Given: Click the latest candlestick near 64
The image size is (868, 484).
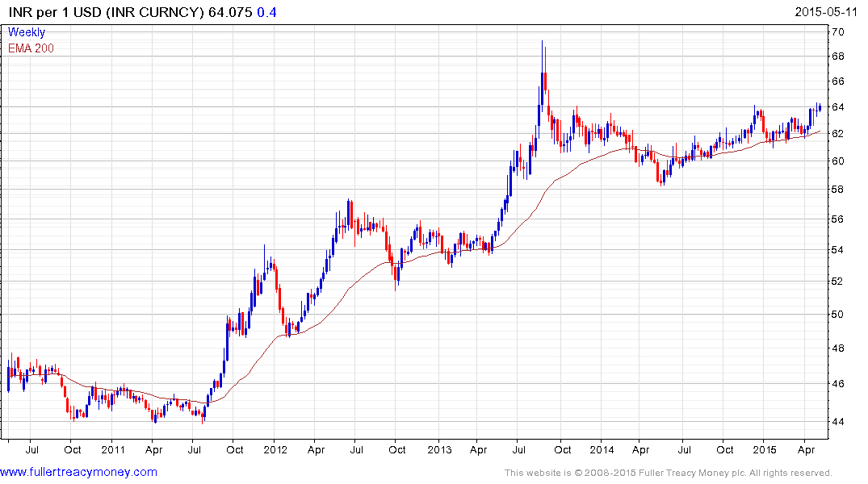Looking at the screenshot, I should tap(820, 107).
